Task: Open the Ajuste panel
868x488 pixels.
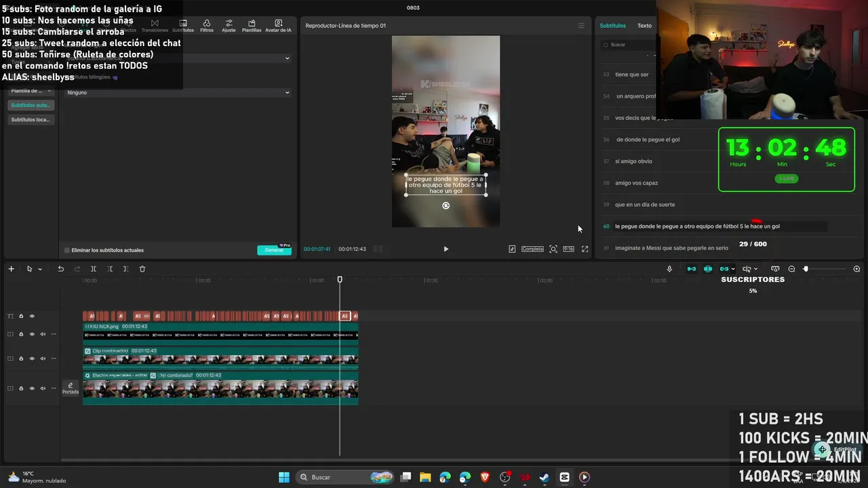Action: [x=229, y=26]
